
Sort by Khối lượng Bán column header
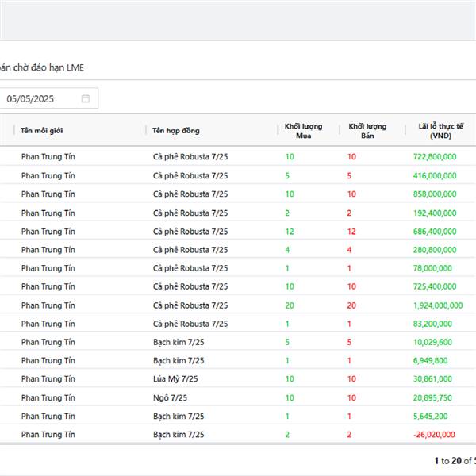367,131
